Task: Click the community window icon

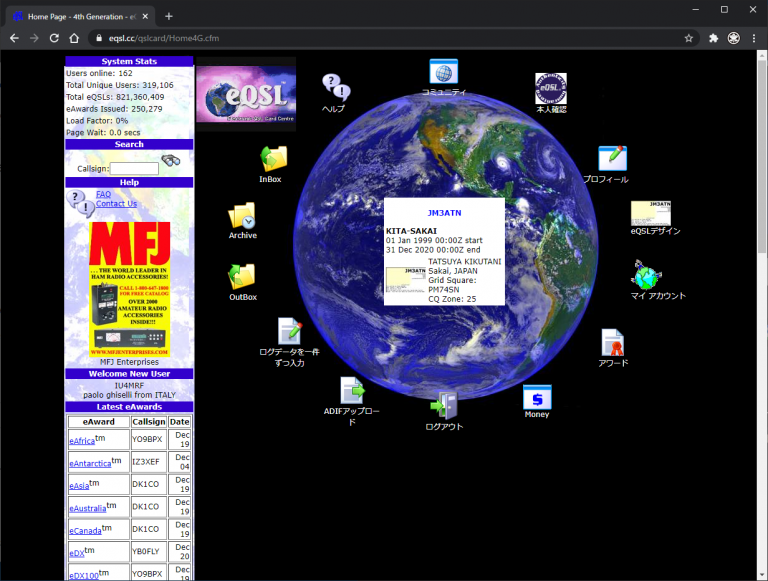Action: click(x=443, y=72)
